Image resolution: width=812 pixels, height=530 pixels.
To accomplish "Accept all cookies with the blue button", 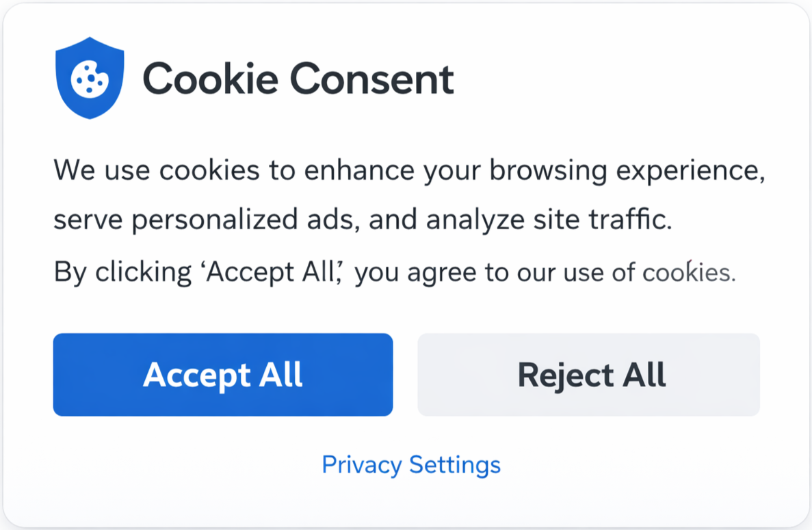I will pyautogui.click(x=223, y=375).
